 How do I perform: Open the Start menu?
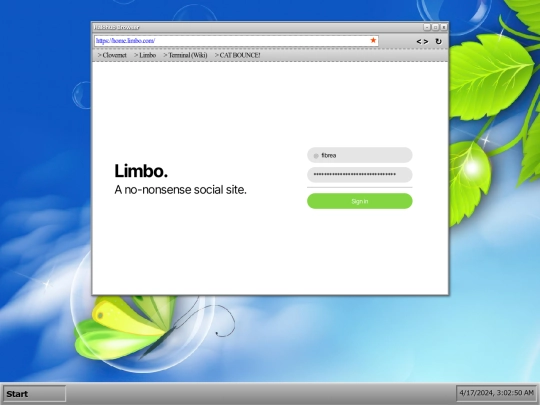click(x=34, y=394)
